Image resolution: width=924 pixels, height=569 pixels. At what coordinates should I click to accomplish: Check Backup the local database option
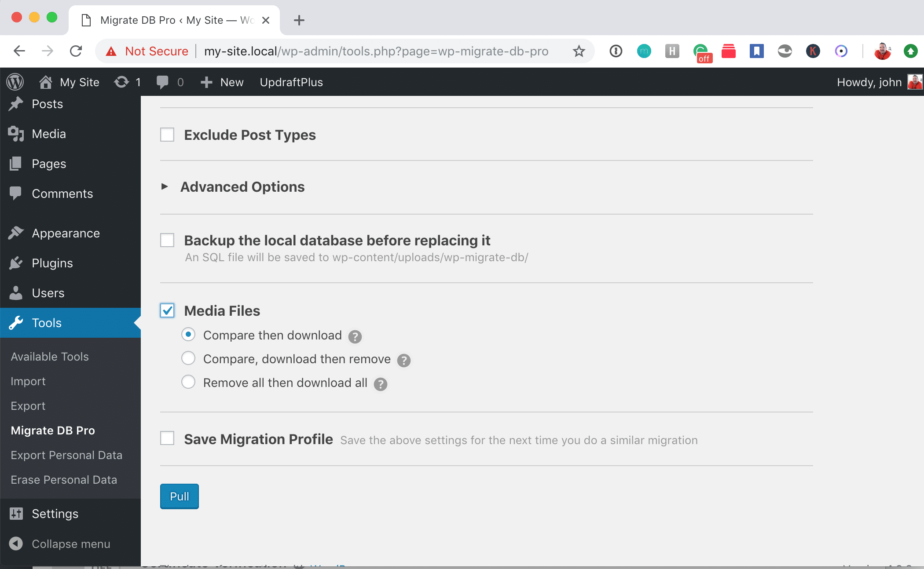click(167, 240)
